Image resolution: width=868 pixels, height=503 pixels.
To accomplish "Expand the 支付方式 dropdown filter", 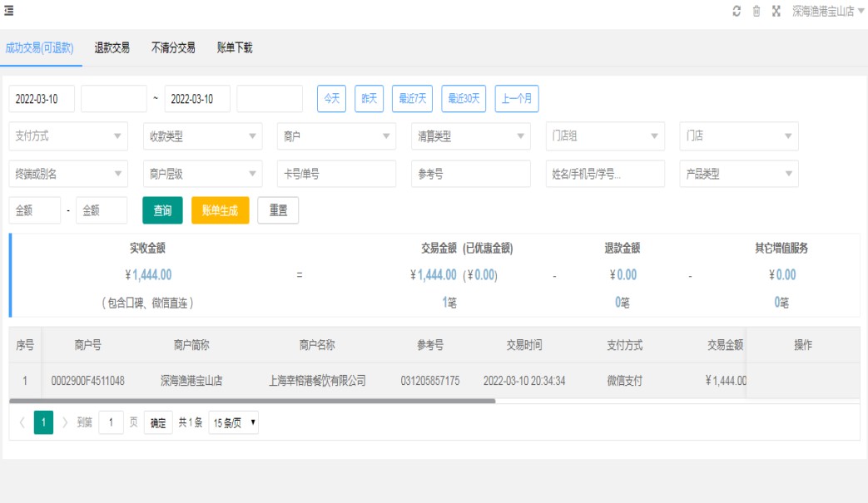I will click(68, 136).
